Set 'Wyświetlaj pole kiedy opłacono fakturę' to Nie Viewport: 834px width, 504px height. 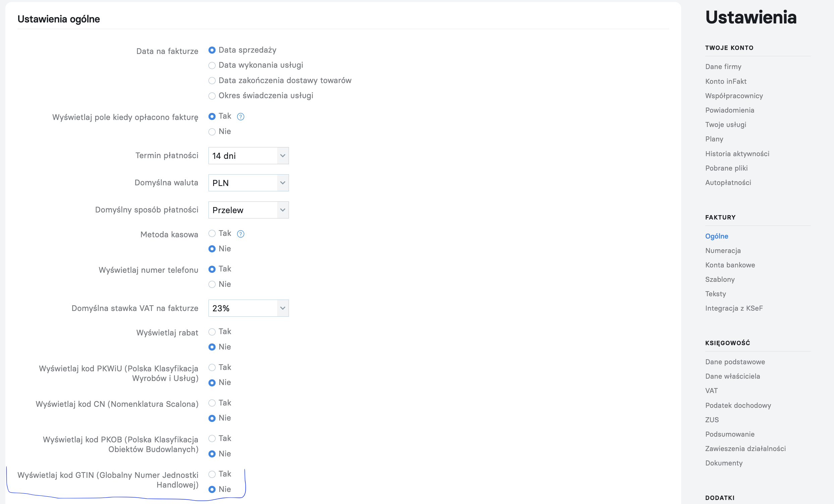point(212,132)
